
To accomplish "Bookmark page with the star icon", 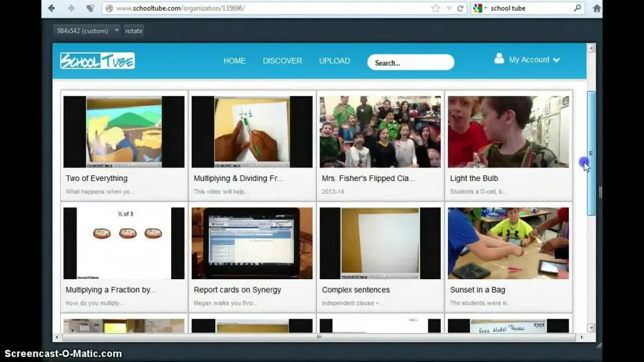I will (x=436, y=8).
